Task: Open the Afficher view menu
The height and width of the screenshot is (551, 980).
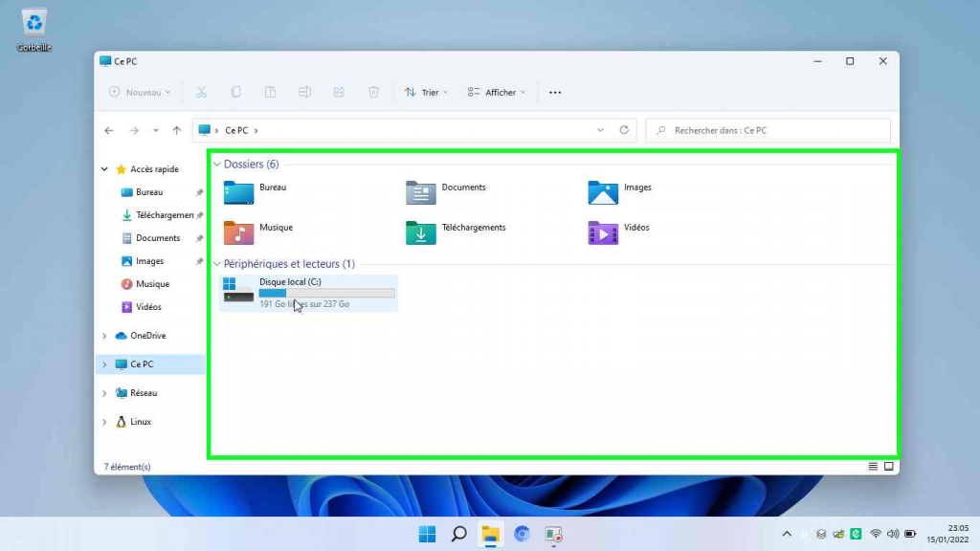Action: (x=497, y=92)
